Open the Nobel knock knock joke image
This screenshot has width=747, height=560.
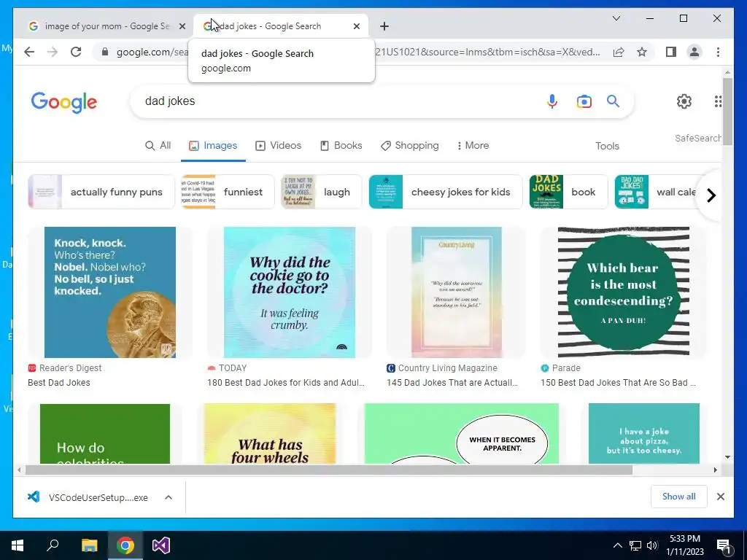tap(110, 292)
